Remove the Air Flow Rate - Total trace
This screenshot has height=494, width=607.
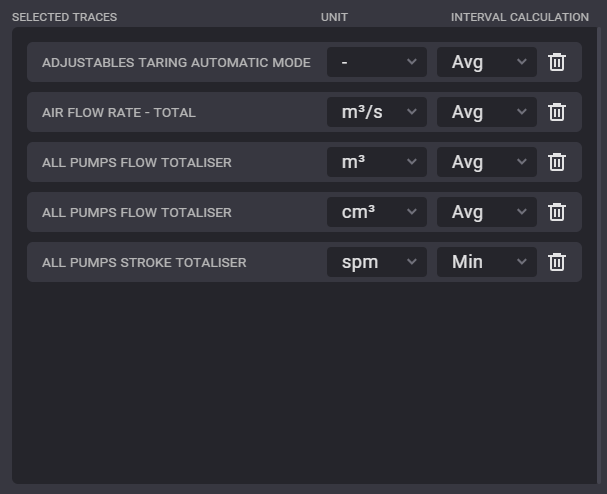[x=557, y=112]
